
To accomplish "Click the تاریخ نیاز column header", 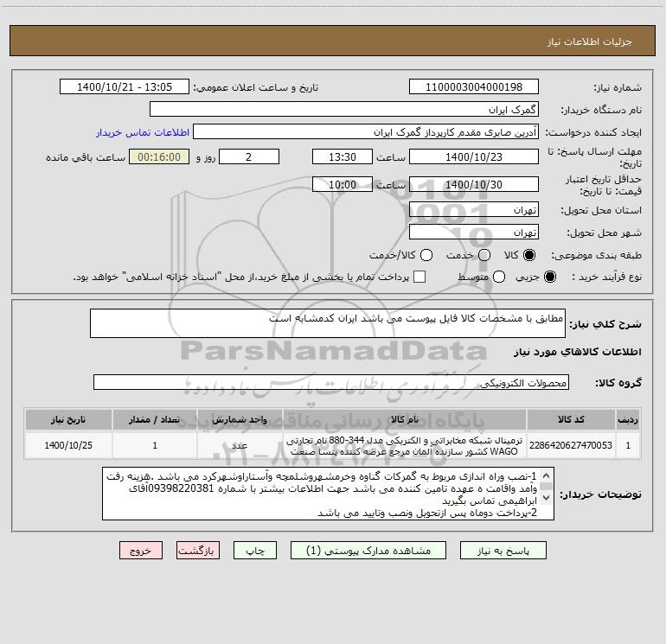I will coord(68,420).
